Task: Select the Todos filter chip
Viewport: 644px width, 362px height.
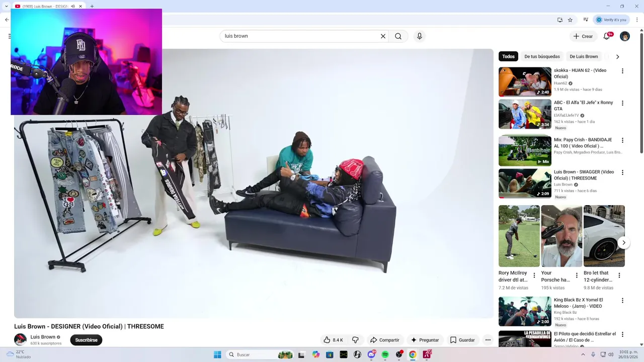Action: point(508,56)
